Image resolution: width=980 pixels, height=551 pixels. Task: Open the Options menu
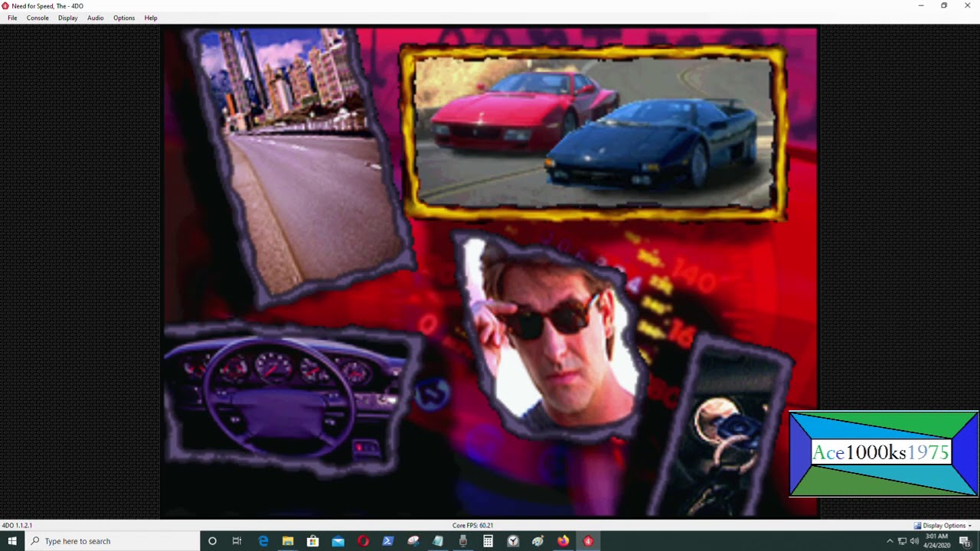tap(124, 18)
